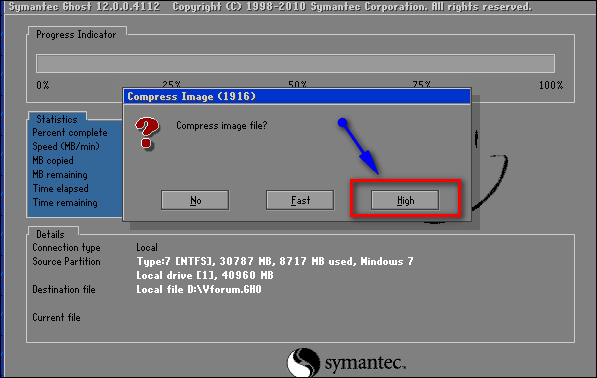Click 'Time elapsed' statistics row
The image size is (597, 378).
click(61, 188)
